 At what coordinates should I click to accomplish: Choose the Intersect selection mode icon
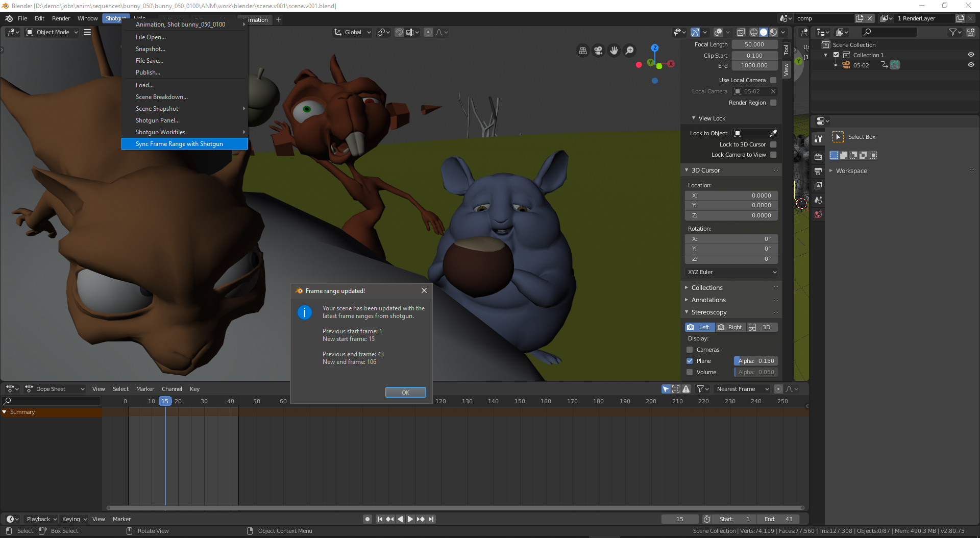click(x=873, y=155)
